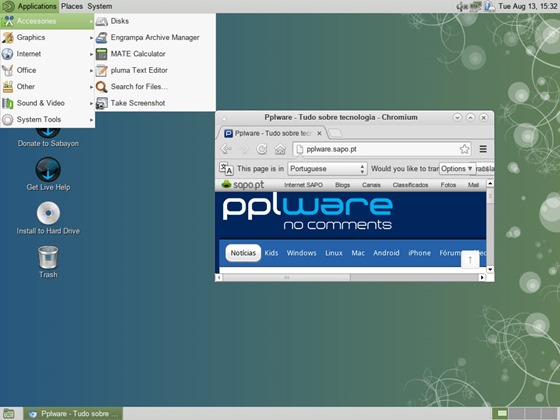Viewport: 560px width, 420px height.
Task: Open a new tab in Chromium
Action: 335,133
